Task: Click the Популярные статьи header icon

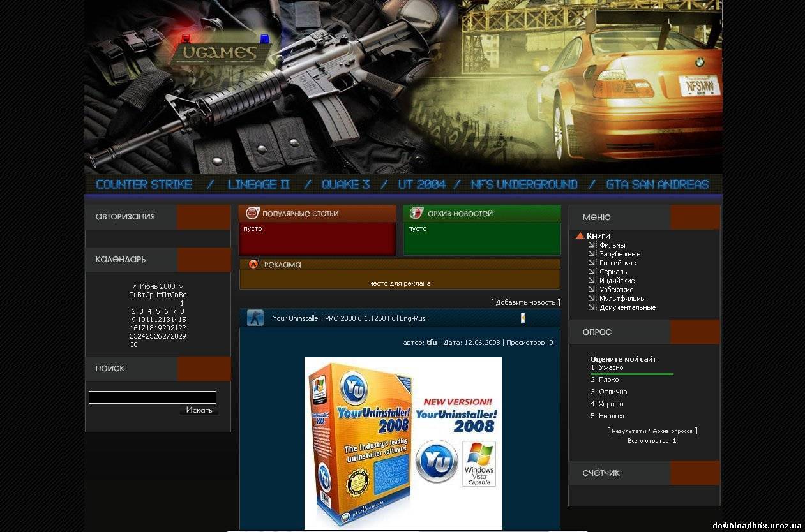Action: (253, 213)
